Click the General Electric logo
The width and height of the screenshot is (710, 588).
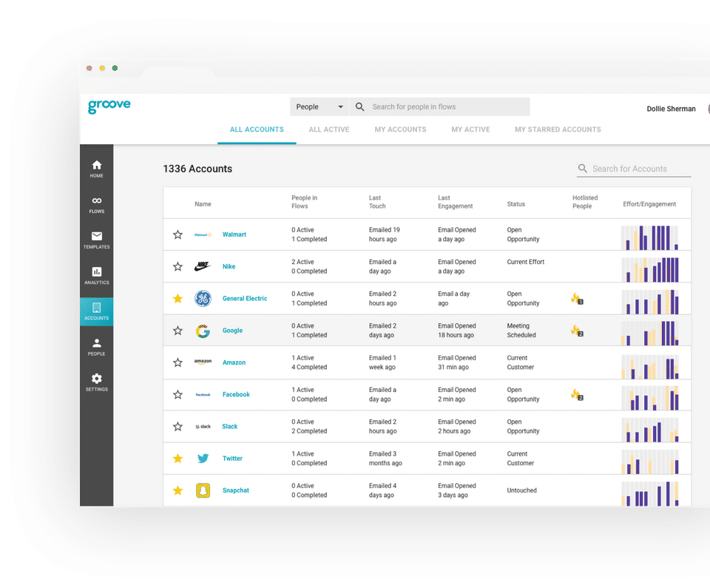[x=203, y=299]
